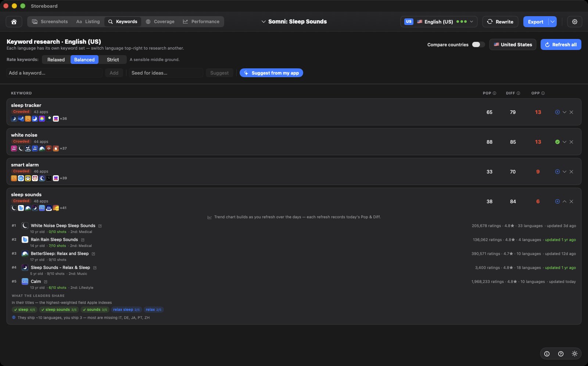The height and width of the screenshot is (366, 588).
Task: Remove the smart alarm keyword row
Action: pos(571,172)
